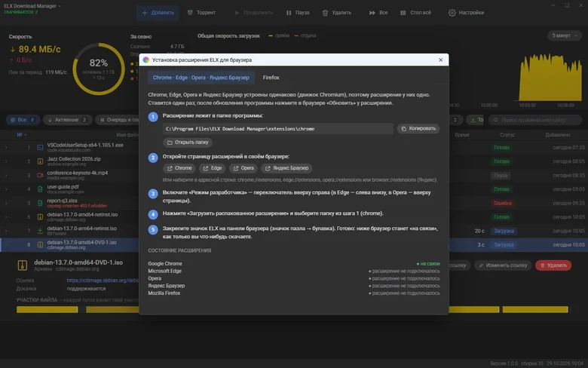Image resolution: width=588 pixels, height=368 pixels.
Task: Click the Пауза status badge of conference-keynote
Action: click(x=501, y=176)
